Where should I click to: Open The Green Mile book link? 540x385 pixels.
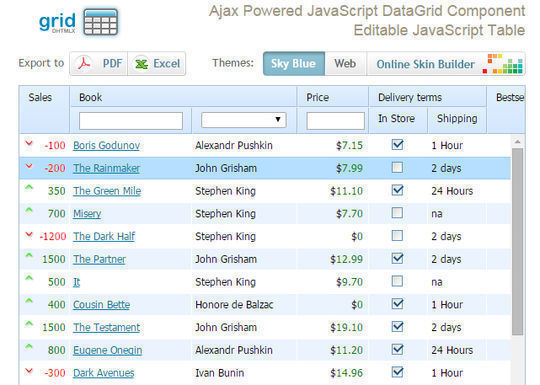tap(107, 191)
